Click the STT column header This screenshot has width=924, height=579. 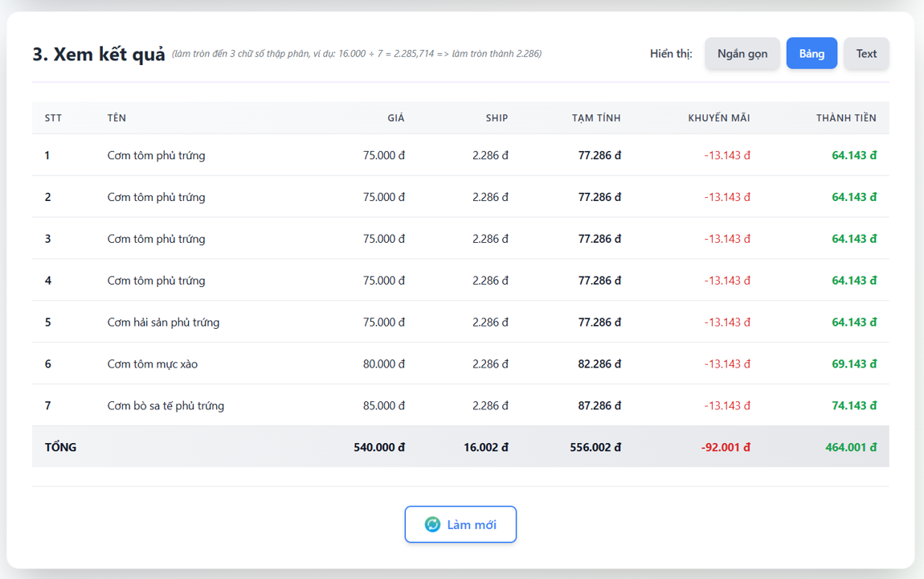pyautogui.click(x=53, y=118)
